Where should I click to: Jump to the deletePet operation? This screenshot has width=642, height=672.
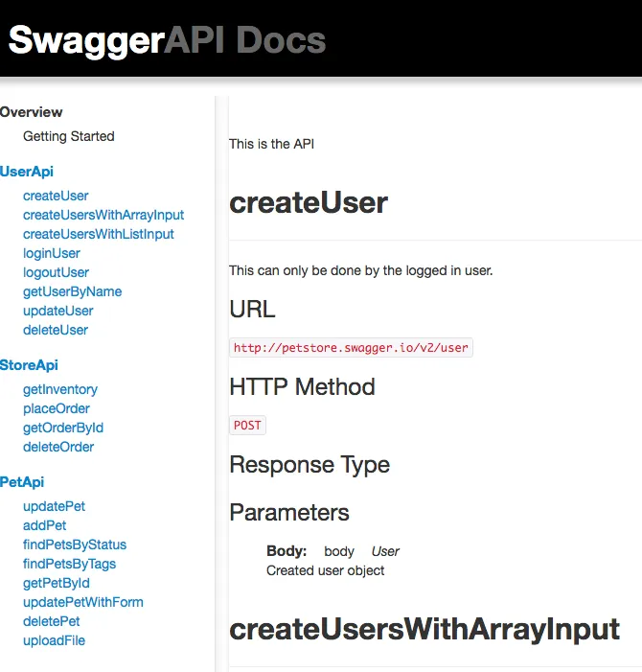pyautogui.click(x=52, y=621)
